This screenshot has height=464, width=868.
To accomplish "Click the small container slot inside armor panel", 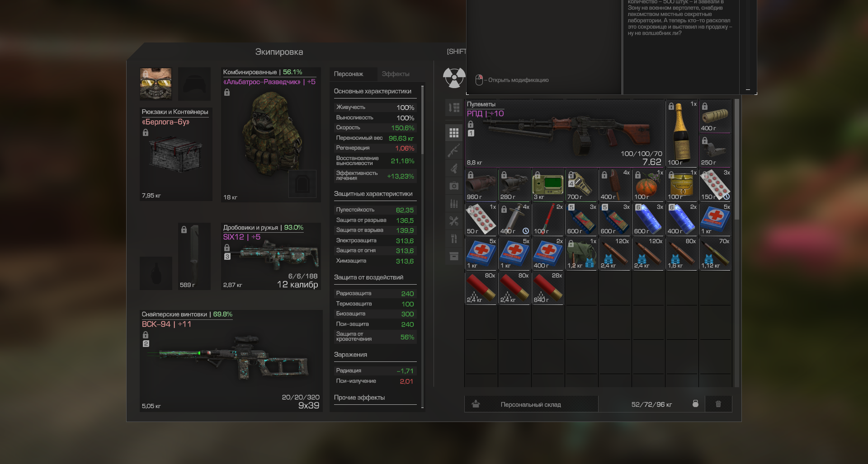I will point(302,184).
